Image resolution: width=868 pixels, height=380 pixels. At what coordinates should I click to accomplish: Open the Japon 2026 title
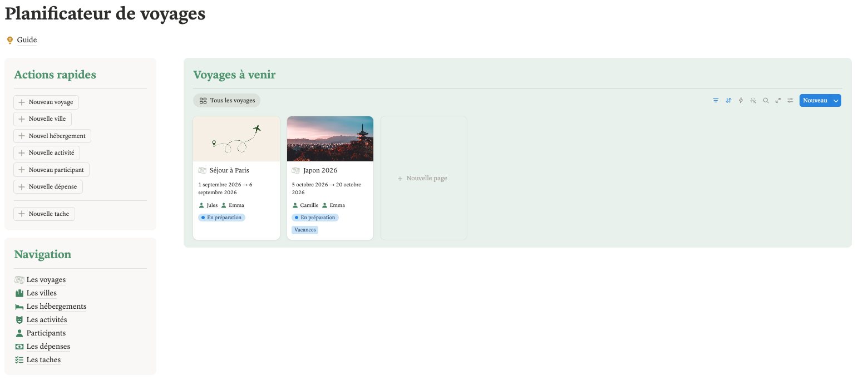tap(320, 170)
